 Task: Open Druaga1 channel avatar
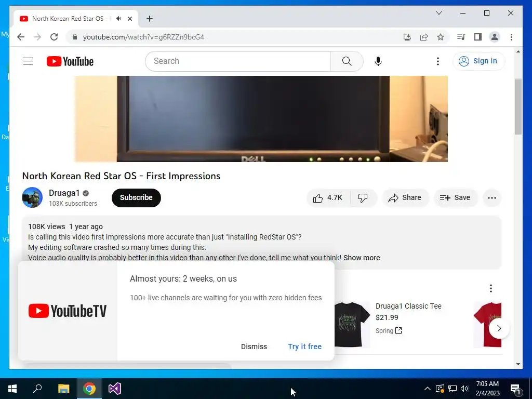coord(32,197)
